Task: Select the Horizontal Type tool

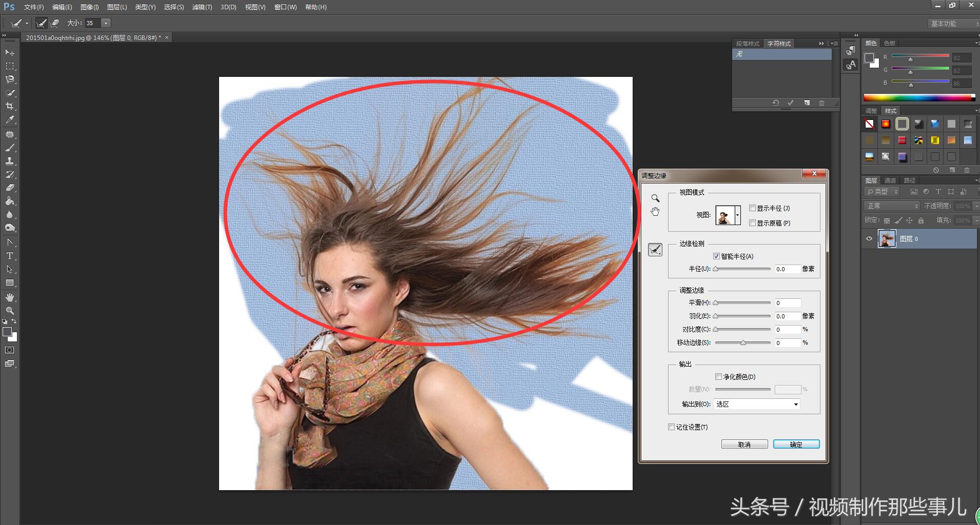Action: 10,256
